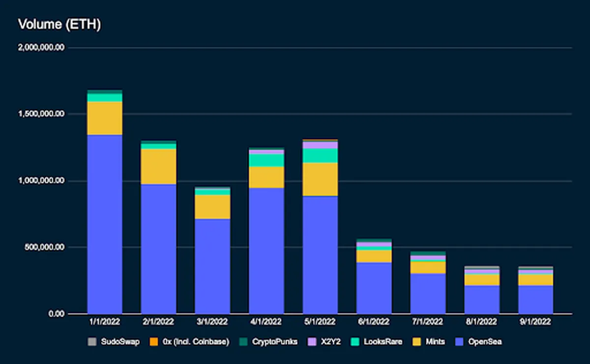Click the blue OpenSea legend swatch
Image resolution: width=590 pixels, height=364 pixels.
pos(462,341)
